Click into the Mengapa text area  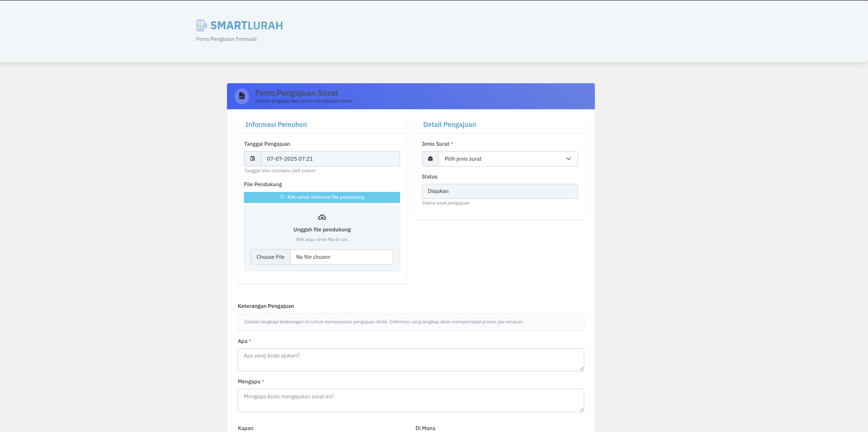pyautogui.click(x=410, y=400)
